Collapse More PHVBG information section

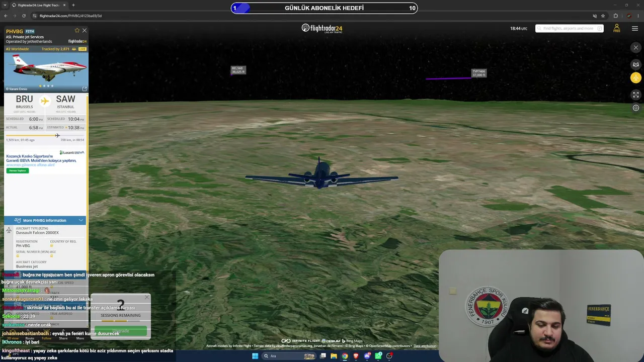tap(45, 220)
